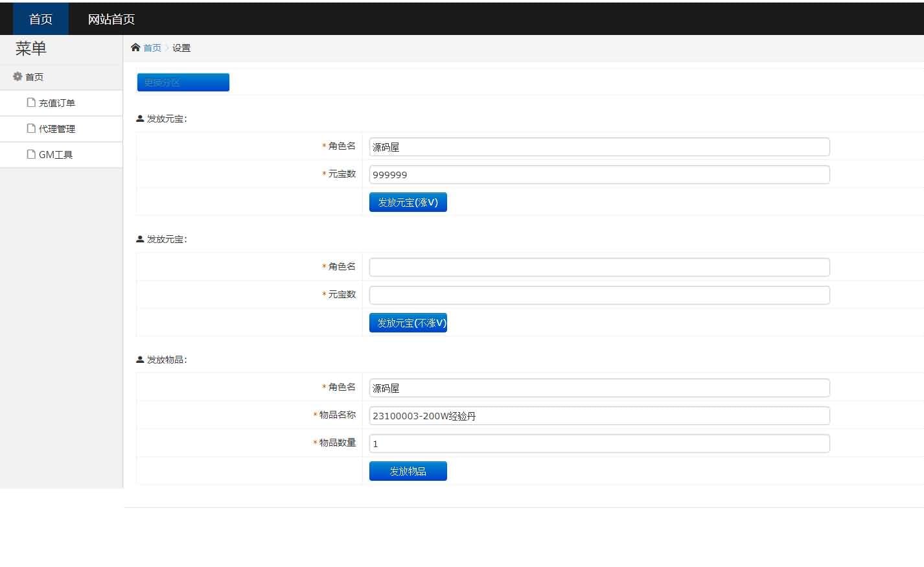
Task: Click the 物品数量 input field
Action: pos(599,444)
